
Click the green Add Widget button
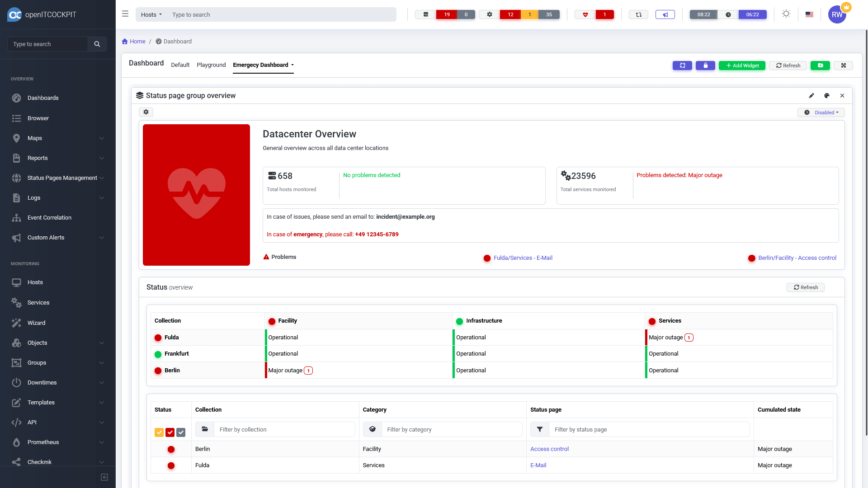click(742, 66)
